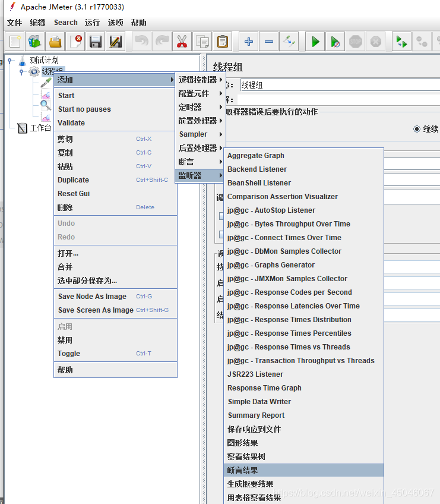Click 删除 in context menu

[x=116, y=207]
